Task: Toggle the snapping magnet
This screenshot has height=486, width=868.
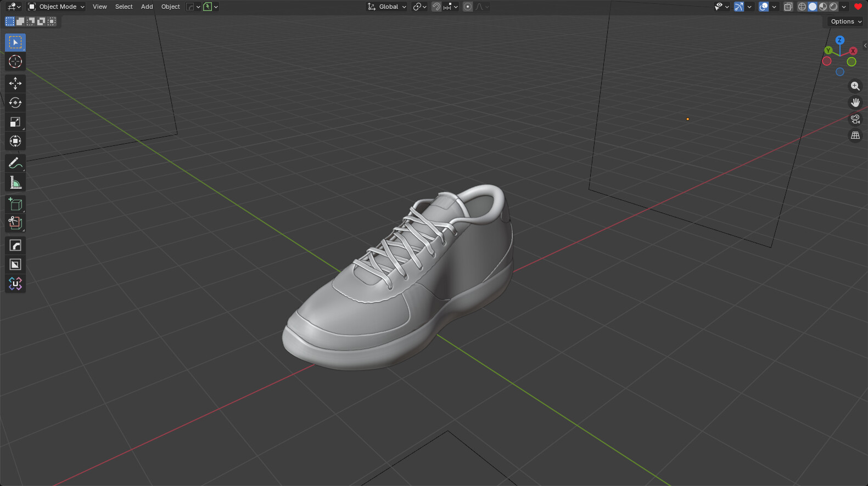Action: (436, 7)
